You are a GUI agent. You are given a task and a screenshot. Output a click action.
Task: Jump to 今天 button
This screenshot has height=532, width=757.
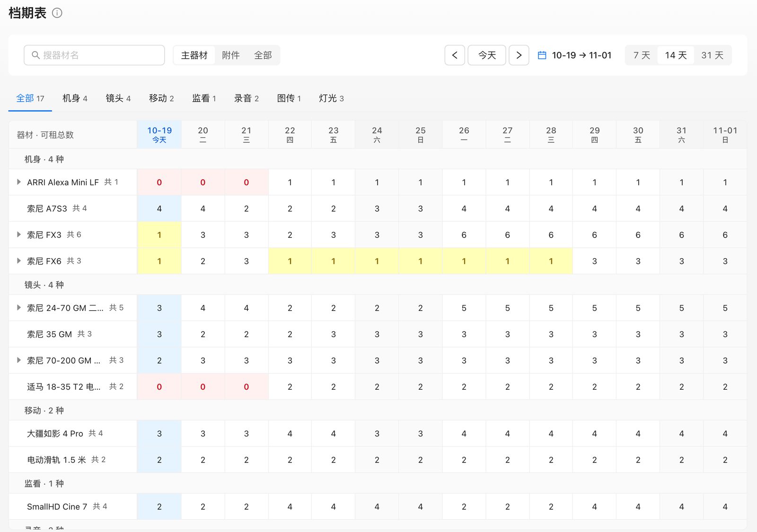pos(487,55)
